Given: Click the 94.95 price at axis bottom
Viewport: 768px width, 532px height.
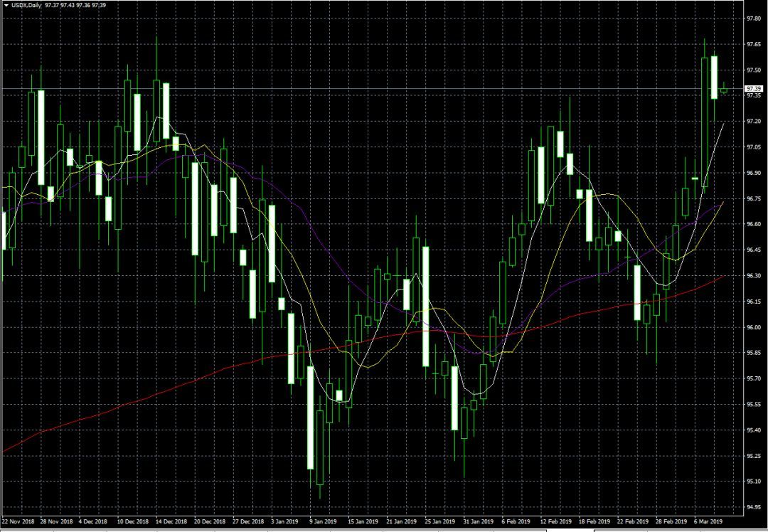Looking at the screenshot, I should click(753, 507).
